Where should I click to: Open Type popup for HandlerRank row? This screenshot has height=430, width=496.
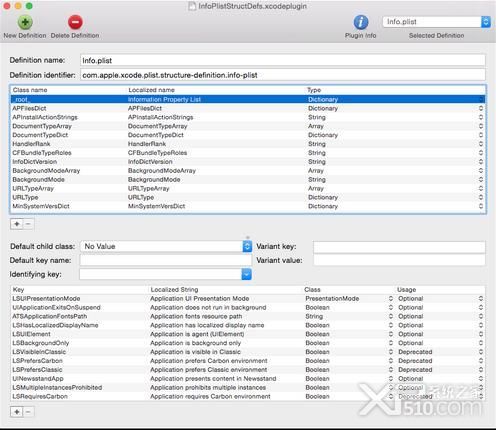[x=481, y=144]
